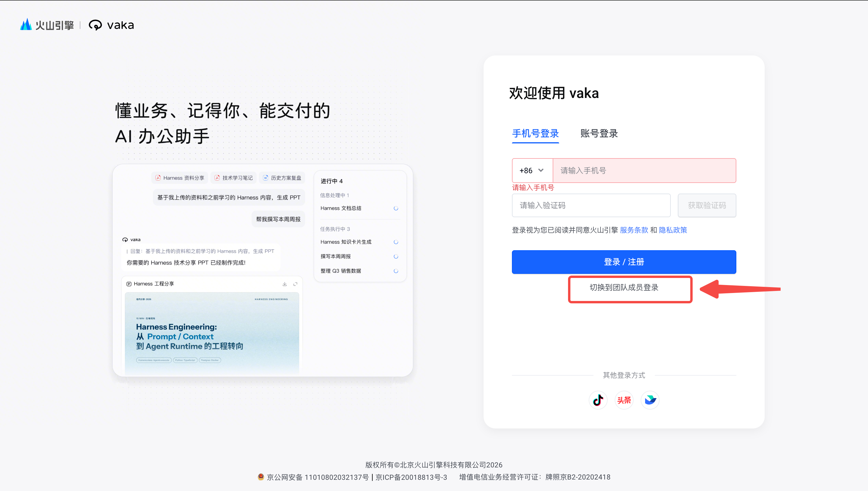The width and height of the screenshot is (868, 491).
Task: Click the police badge icon in the footer
Action: click(x=261, y=477)
